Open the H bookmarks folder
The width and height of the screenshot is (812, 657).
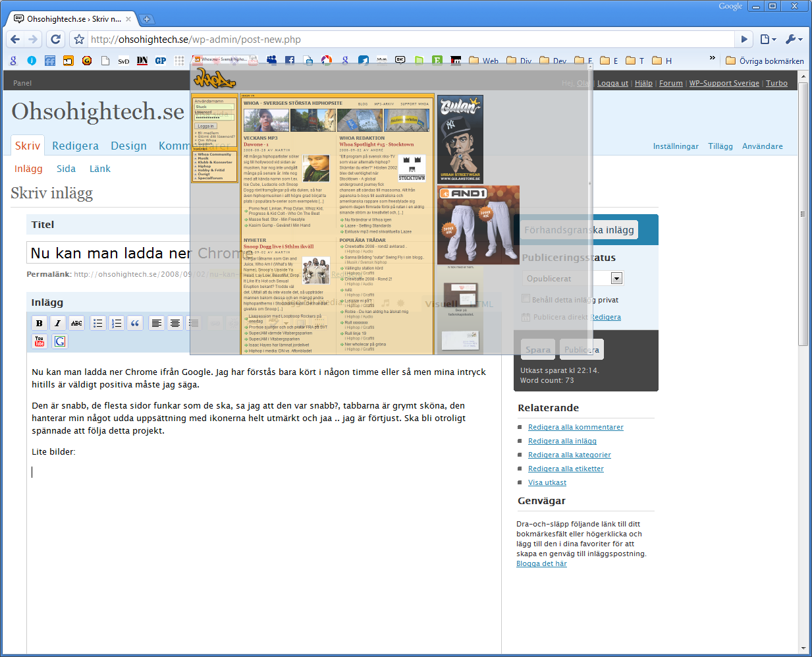coord(662,61)
